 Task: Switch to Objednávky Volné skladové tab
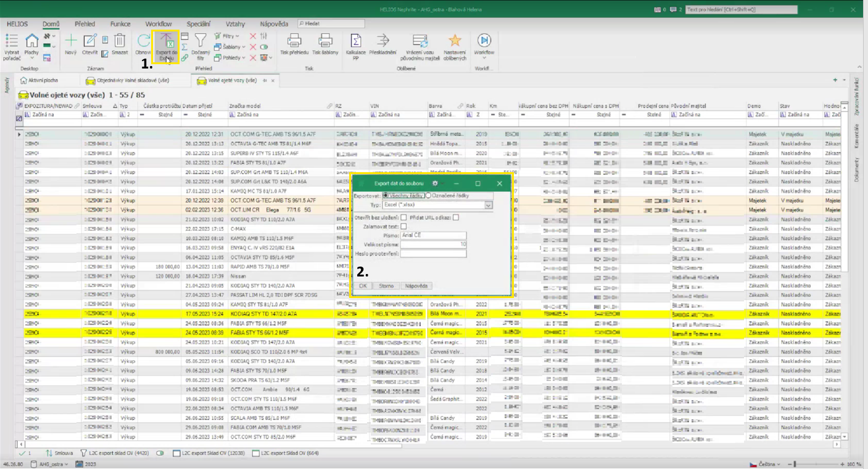(132, 80)
